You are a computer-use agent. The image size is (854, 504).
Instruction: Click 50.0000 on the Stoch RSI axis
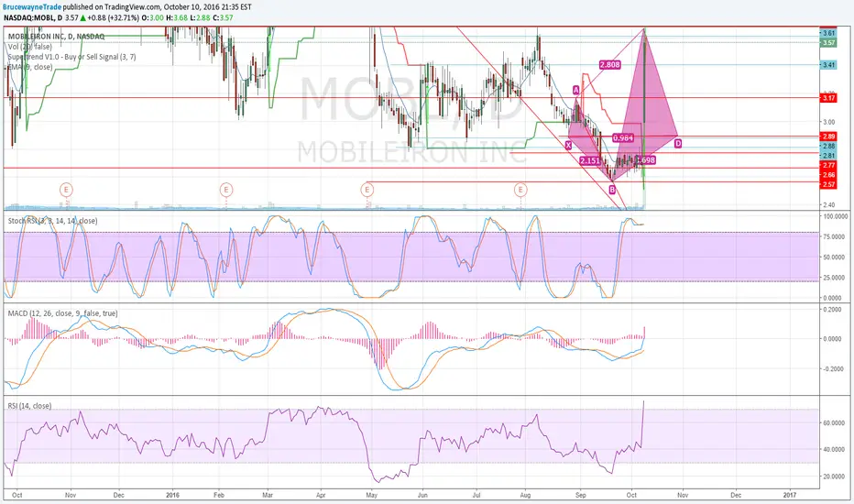[x=837, y=257]
